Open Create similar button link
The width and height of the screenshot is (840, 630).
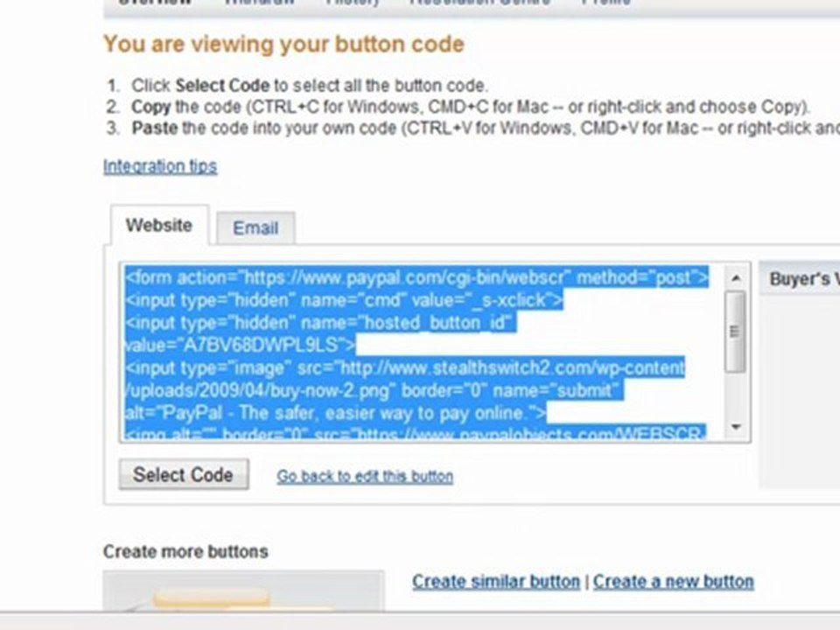pos(496,582)
